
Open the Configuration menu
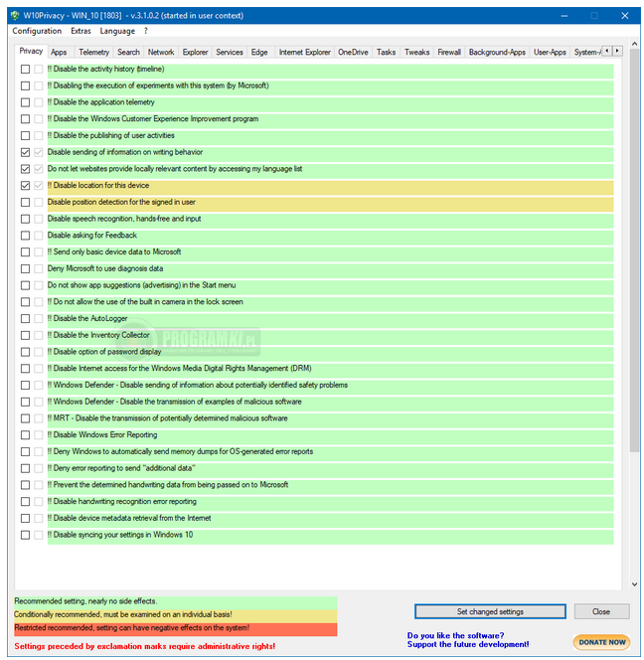coord(37,31)
